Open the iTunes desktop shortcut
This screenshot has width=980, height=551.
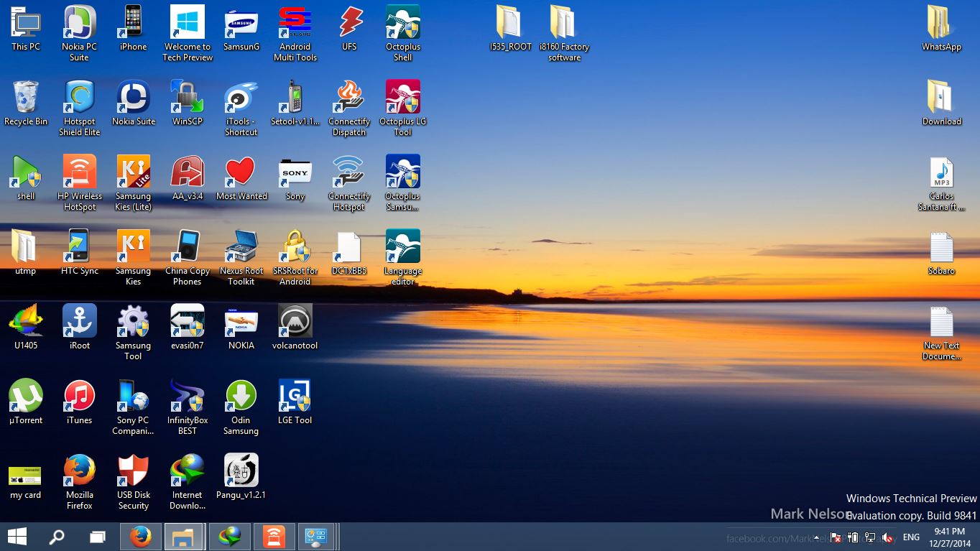pos(79,402)
